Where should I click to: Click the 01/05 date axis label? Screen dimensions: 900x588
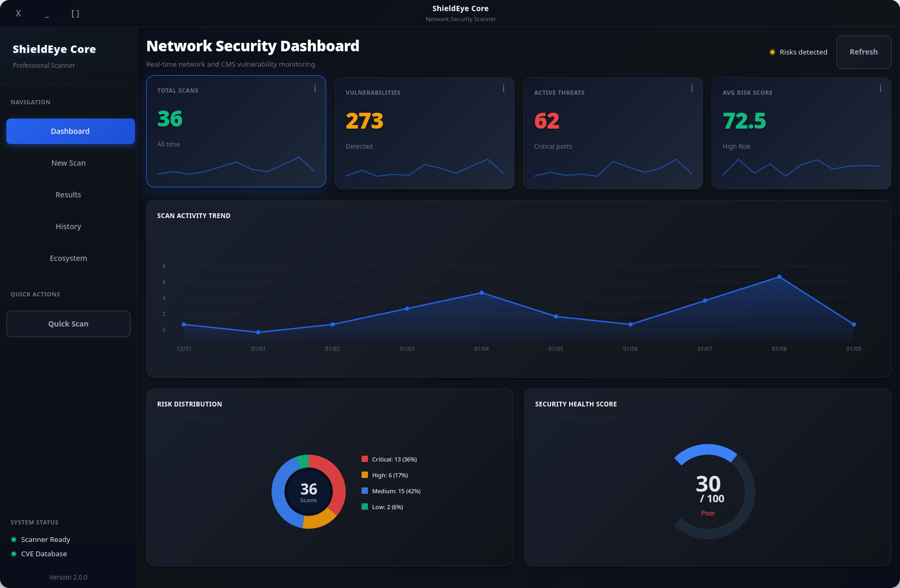tap(556, 349)
